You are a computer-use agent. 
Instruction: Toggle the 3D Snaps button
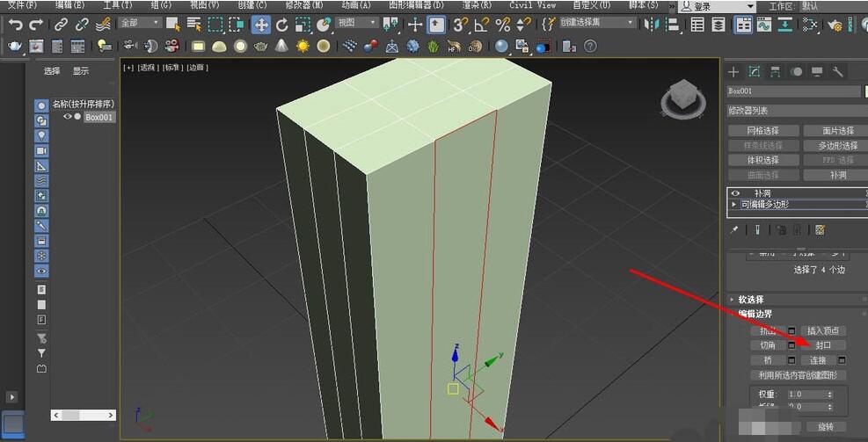coord(461,25)
